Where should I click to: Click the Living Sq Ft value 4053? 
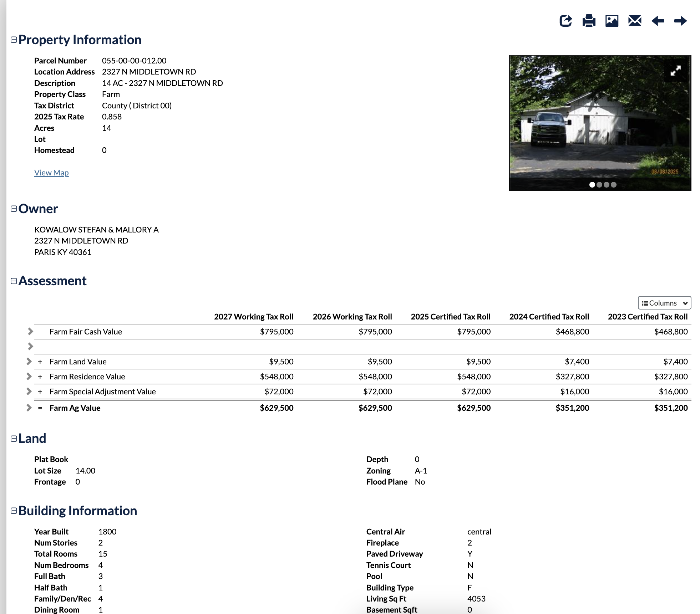476,599
